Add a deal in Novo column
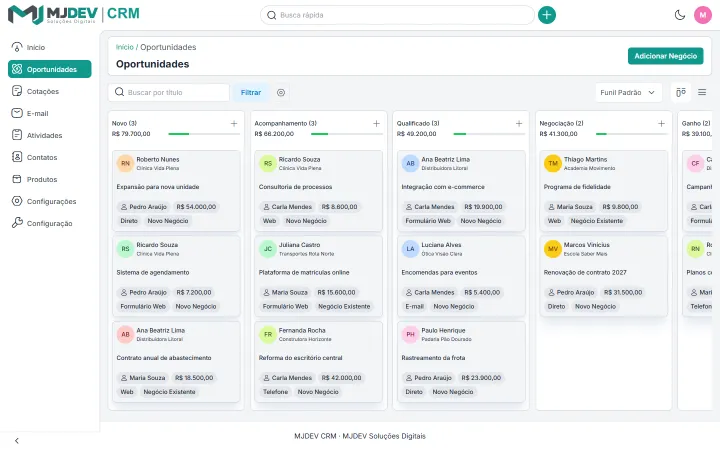The width and height of the screenshot is (720, 450). [x=234, y=124]
